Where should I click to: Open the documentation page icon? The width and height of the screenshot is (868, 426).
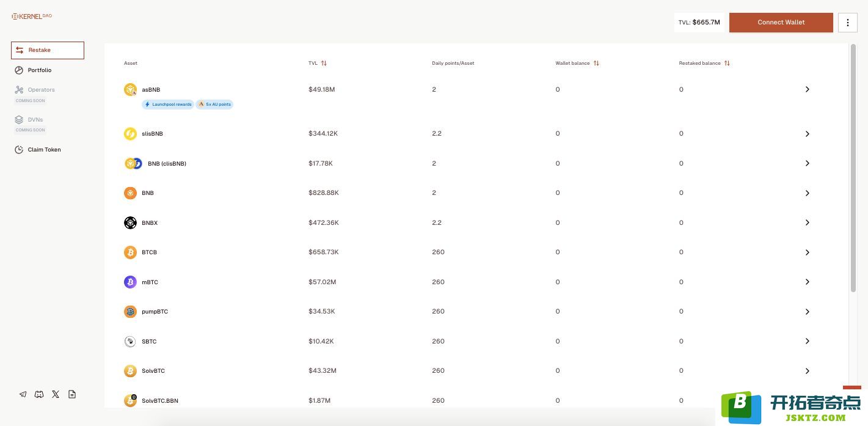coord(72,394)
